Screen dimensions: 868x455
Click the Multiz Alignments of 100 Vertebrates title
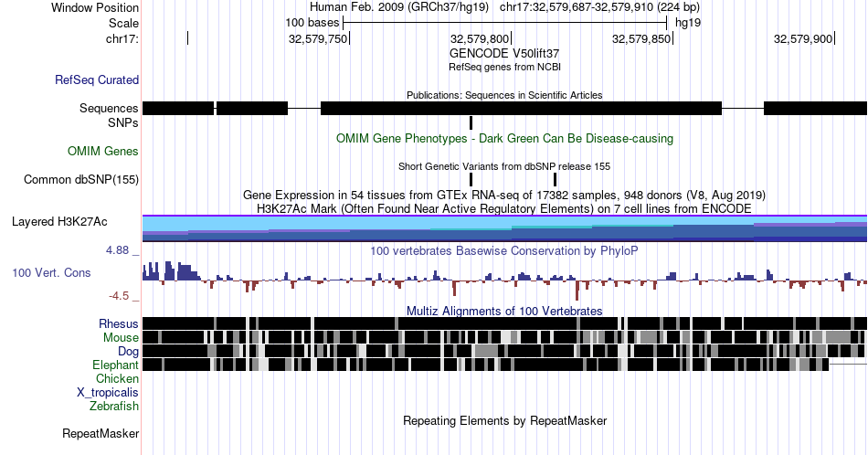click(x=504, y=311)
